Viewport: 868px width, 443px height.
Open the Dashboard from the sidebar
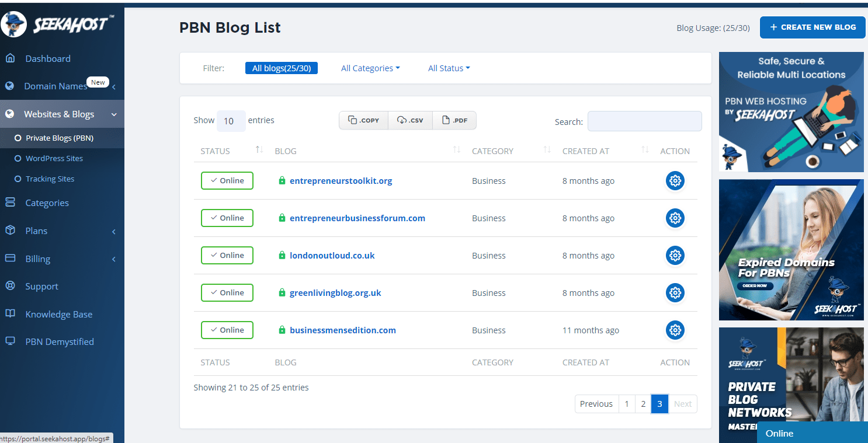[x=48, y=58]
